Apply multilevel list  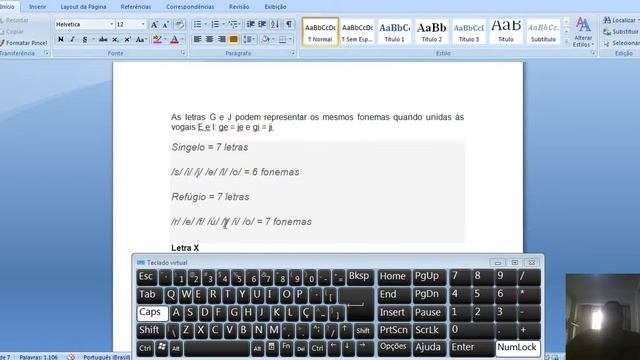(233, 24)
